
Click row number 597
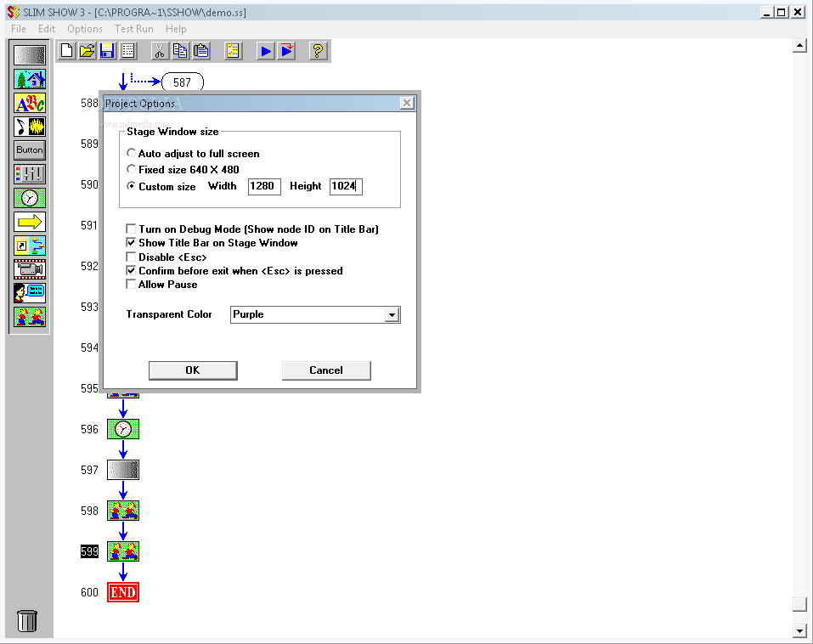(90, 470)
